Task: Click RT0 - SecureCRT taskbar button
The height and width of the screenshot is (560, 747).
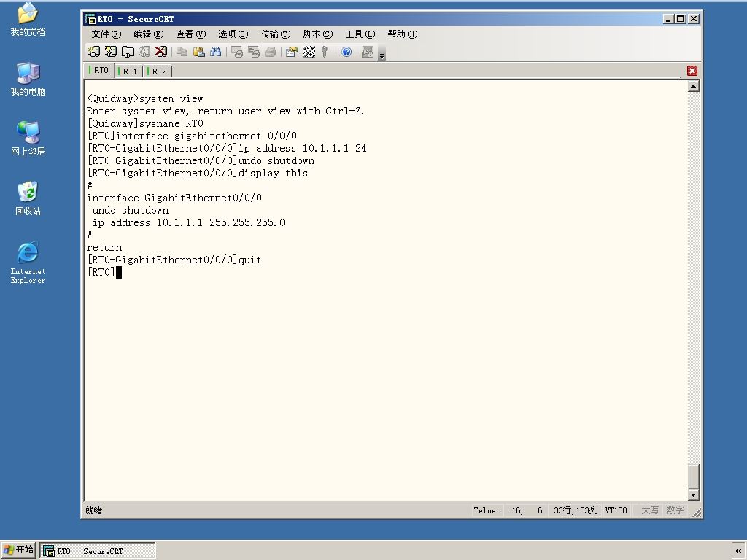Action: point(98,551)
